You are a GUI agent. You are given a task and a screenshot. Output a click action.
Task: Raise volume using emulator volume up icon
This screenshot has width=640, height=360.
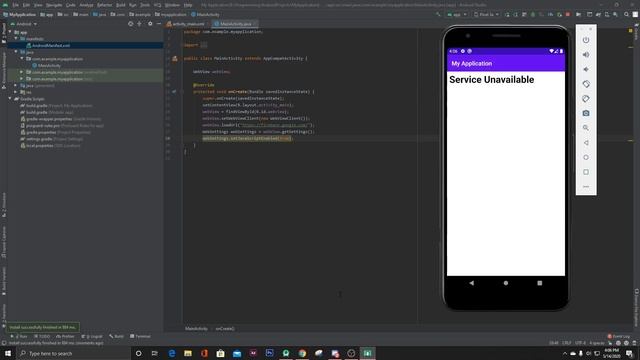[586, 55]
